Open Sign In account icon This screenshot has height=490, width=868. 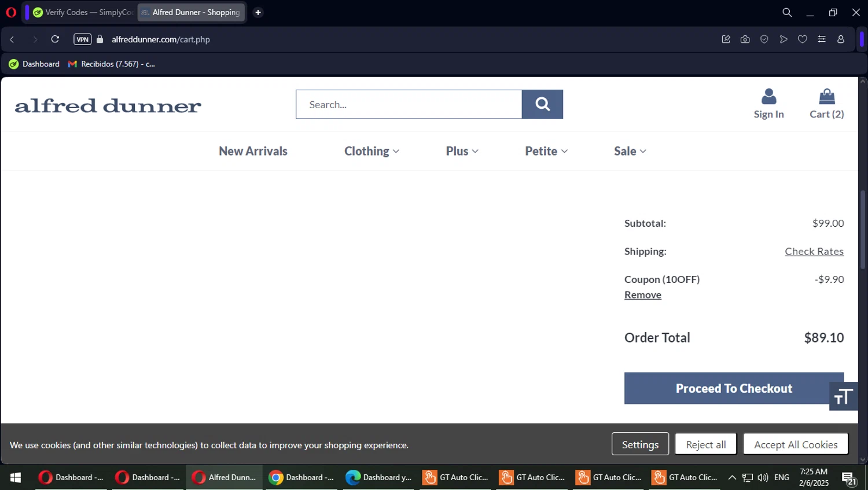point(768,104)
